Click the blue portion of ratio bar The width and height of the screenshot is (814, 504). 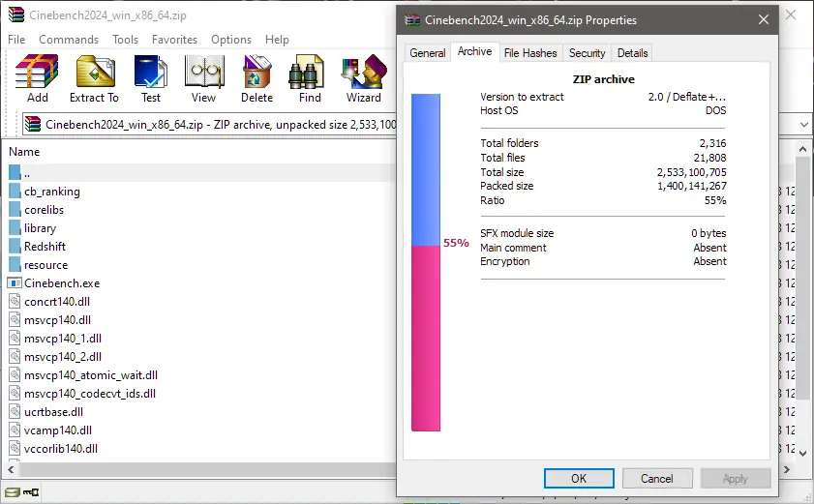pyautogui.click(x=426, y=169)
